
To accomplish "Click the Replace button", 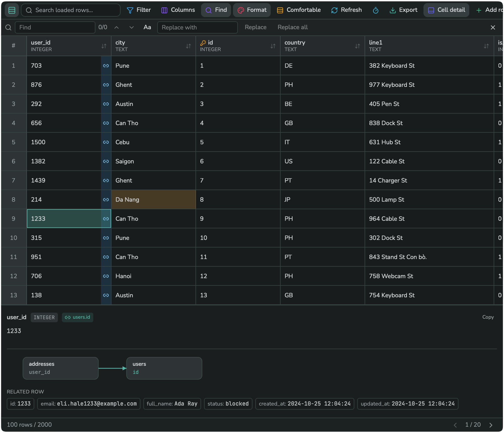I will 256,27.
